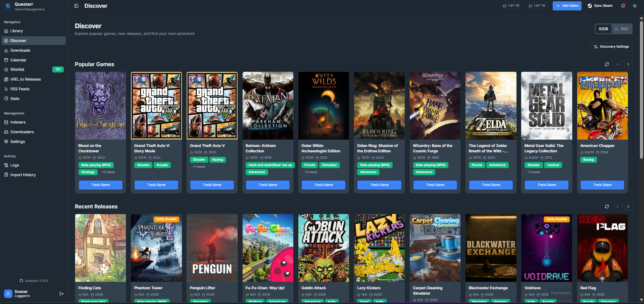The image size is (644, 304).
Task: Switch theme with the sun icon
Action: click(x=635, y=6)
